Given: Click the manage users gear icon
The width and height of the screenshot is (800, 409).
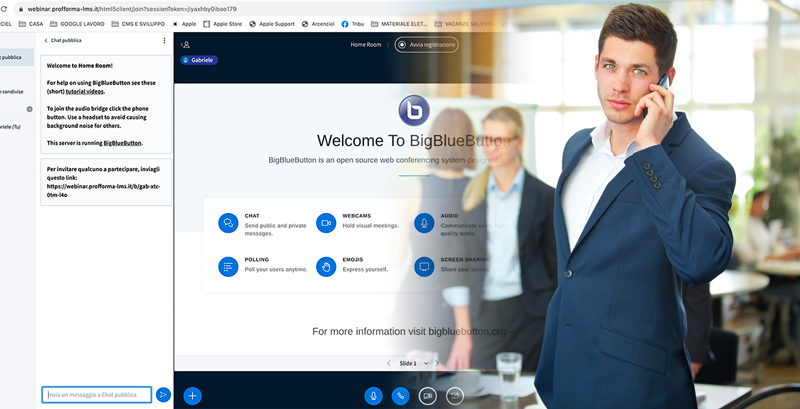Looking at the screenshot, I should 30,109.
